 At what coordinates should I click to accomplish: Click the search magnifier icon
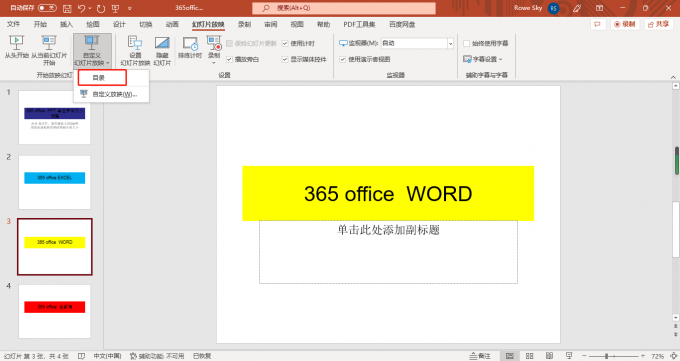point(265,8)
